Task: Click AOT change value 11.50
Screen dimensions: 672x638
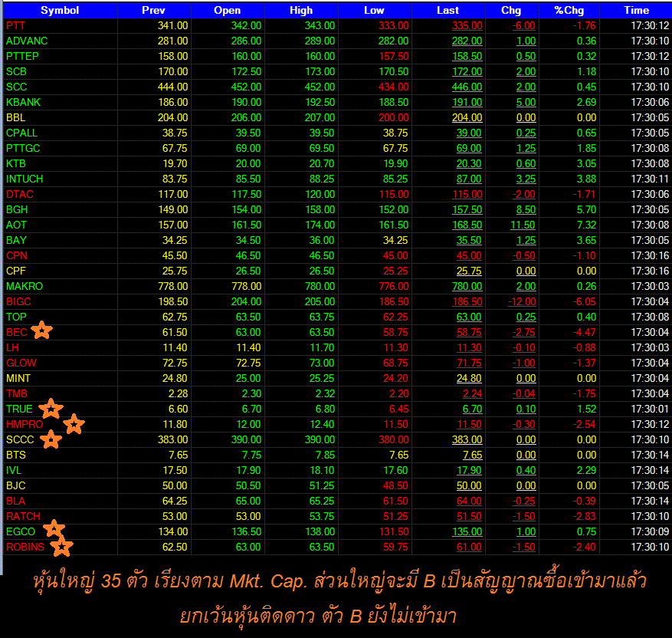Action: pos(523,225)
